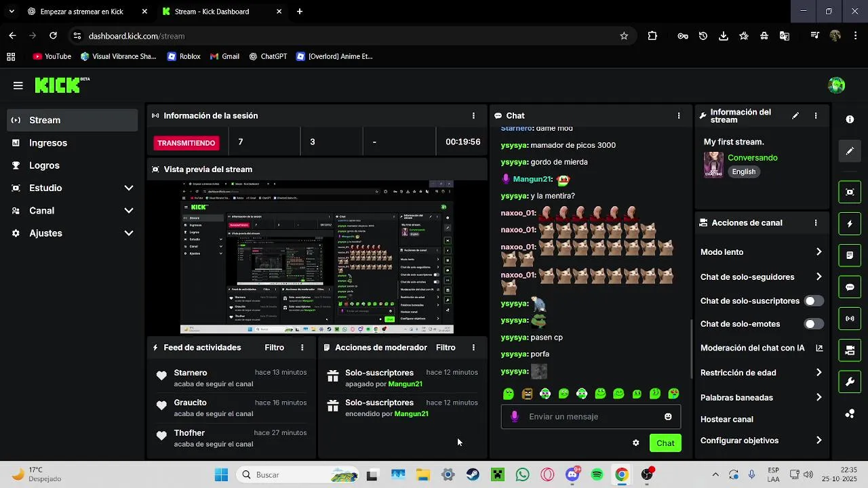Open Filtro in Acciones de moderador
Screen dimensions: 868x488
tap(446, 348)
